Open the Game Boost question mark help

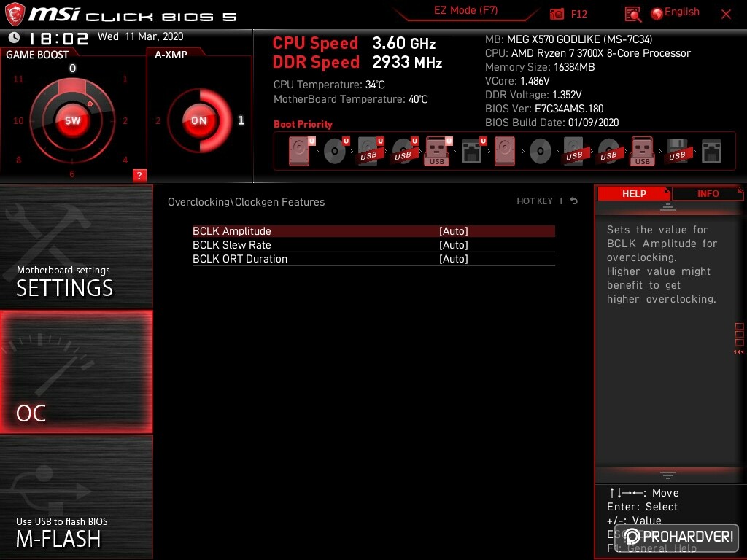139,175
